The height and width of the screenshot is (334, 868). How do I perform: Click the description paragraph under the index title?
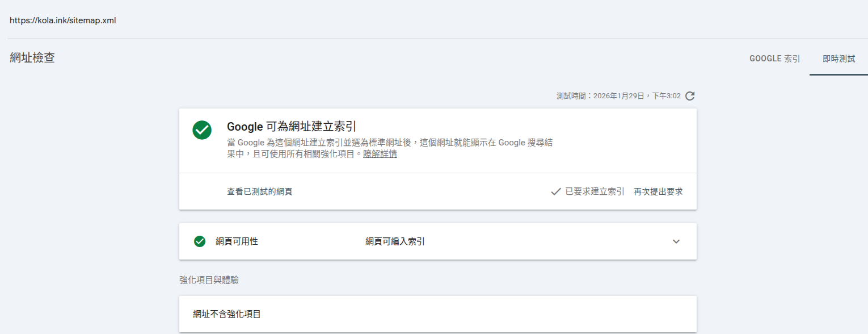389,148
